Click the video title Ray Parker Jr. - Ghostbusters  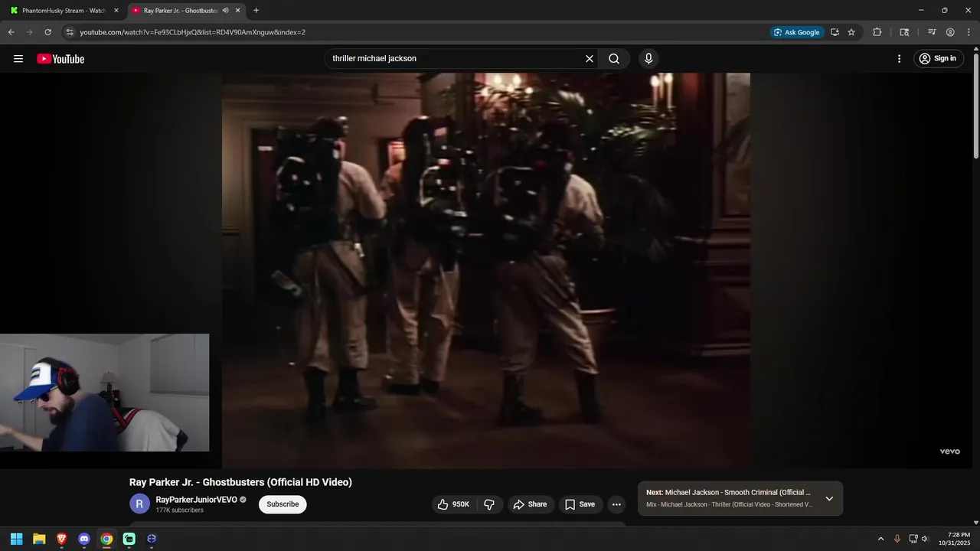pos(240,482)
